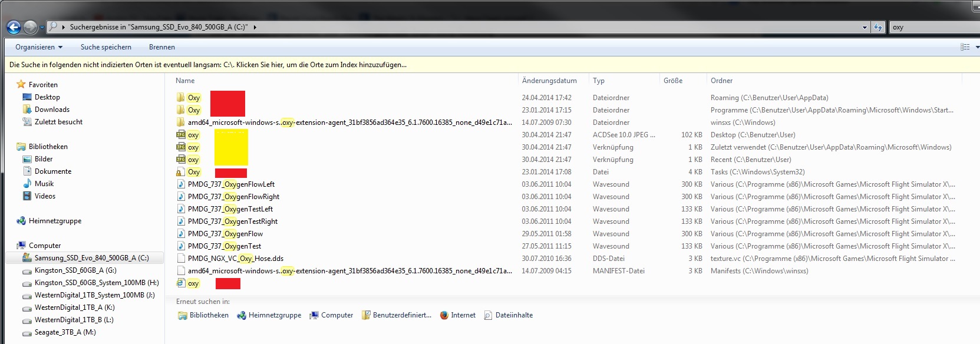Select amd64 oxy-extension-agent MANIFEST file

click(349, 271)
